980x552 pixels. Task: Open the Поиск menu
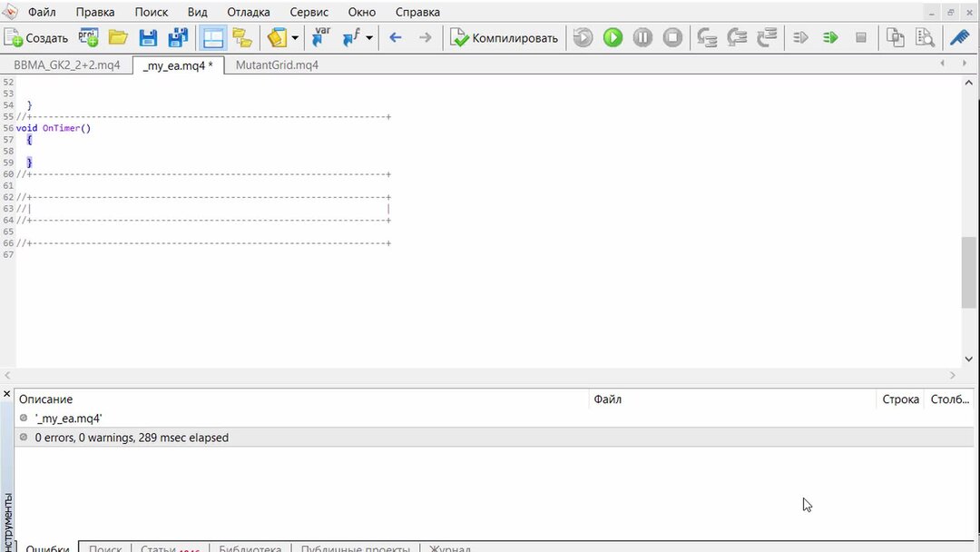pos(152,12)
